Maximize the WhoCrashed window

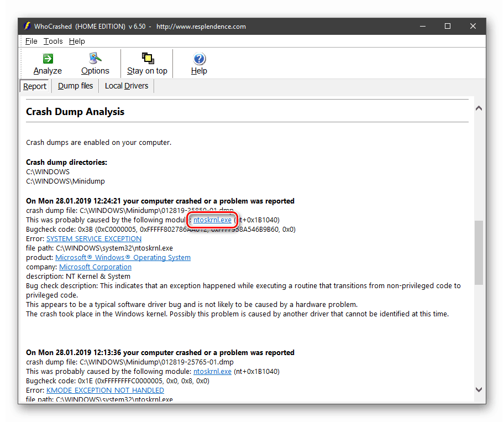point(448,26)
